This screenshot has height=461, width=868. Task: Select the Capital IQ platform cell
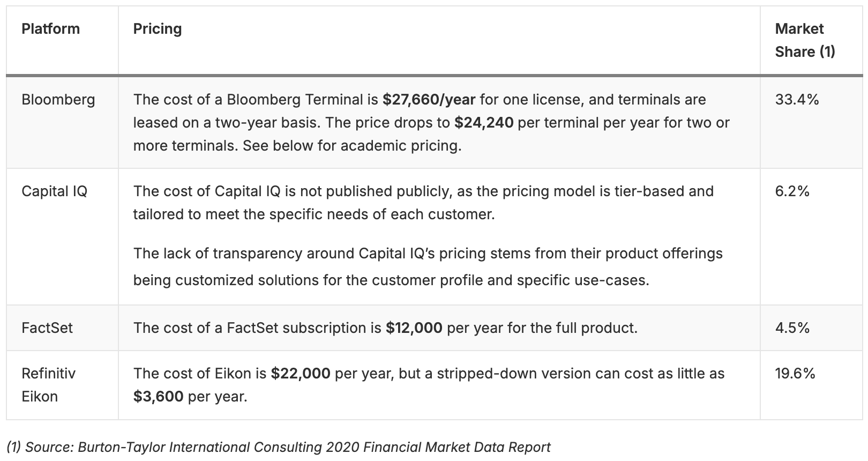coord(54,191)
